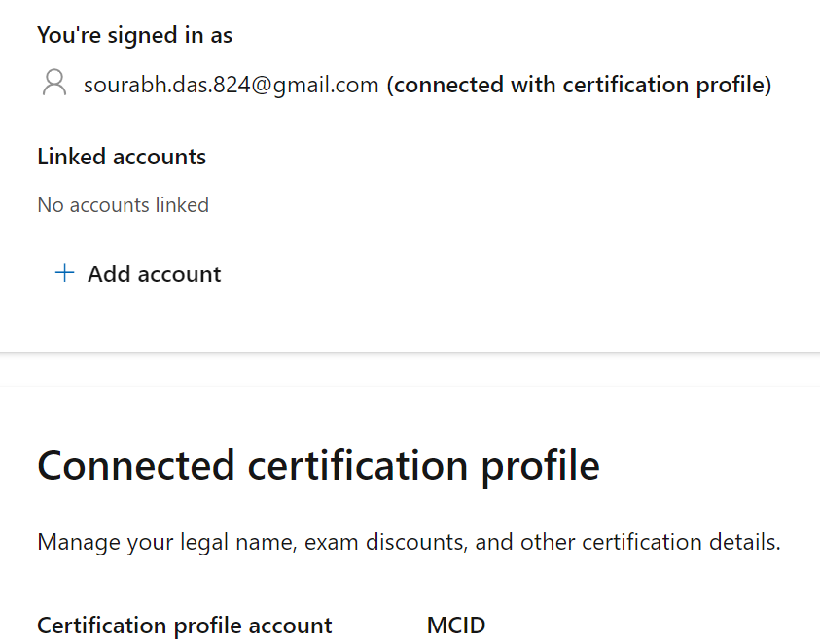Click the user profile person icon
Image resolution: width=820 pixels, height=644 pixels.
tap(54, 84)
